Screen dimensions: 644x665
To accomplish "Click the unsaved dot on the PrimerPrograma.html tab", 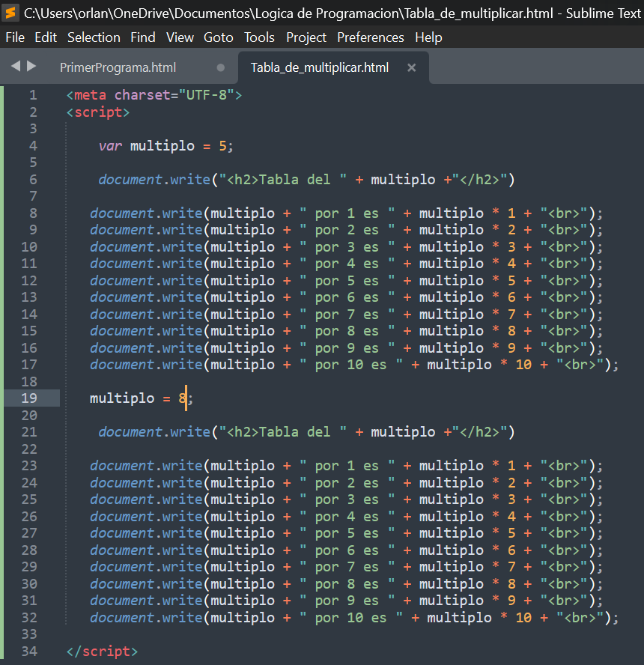I will click(220, 67).
